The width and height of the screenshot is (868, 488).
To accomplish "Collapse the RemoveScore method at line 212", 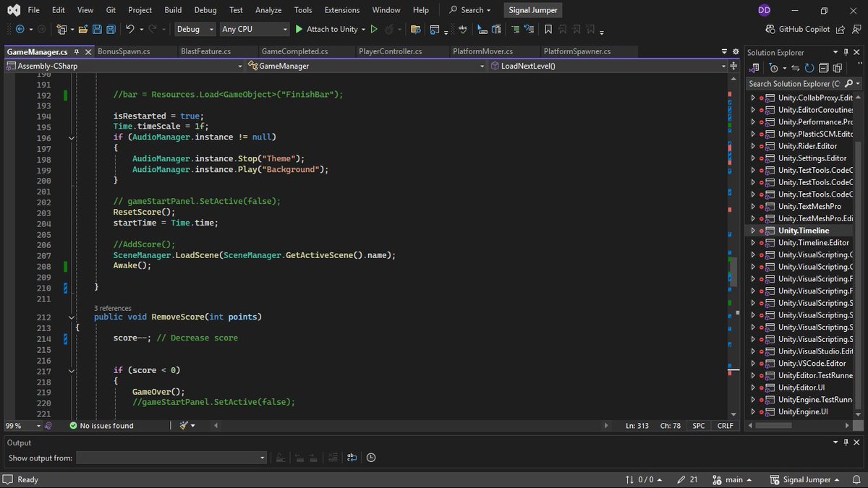I will click(x=72, y=317).
